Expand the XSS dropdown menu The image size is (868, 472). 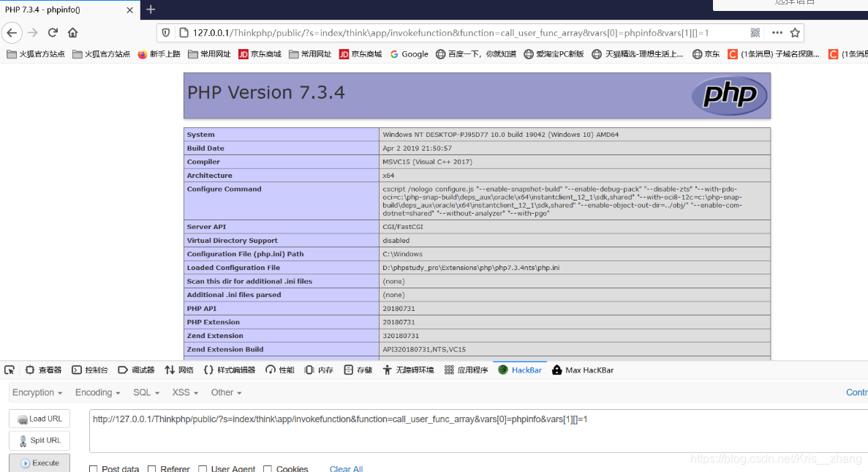click(x=185, y=392)
